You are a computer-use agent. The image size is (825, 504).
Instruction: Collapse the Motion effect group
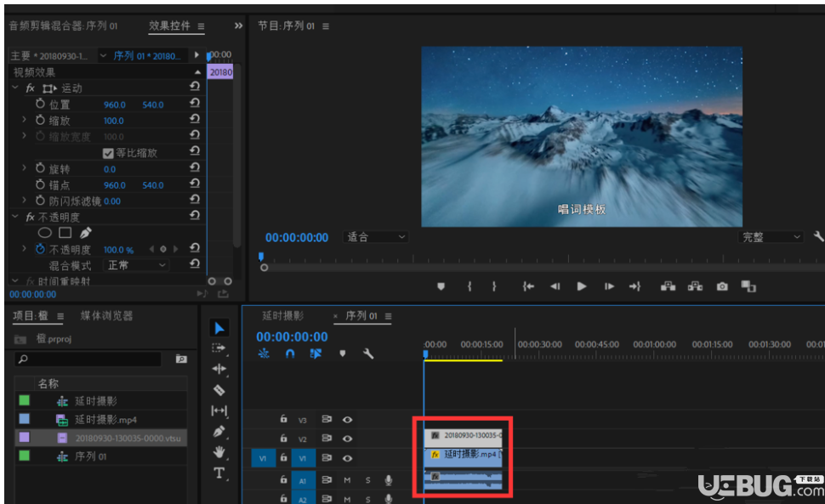click(15, 88)
